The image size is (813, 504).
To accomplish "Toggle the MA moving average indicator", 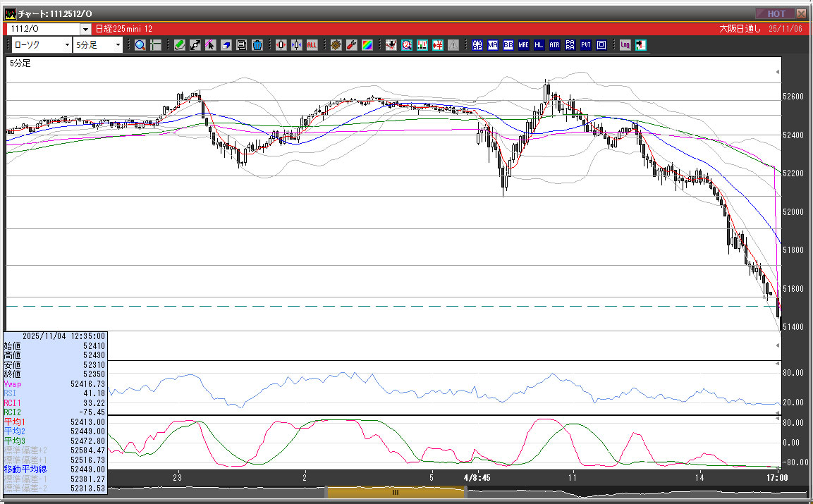I will point(493,45).
